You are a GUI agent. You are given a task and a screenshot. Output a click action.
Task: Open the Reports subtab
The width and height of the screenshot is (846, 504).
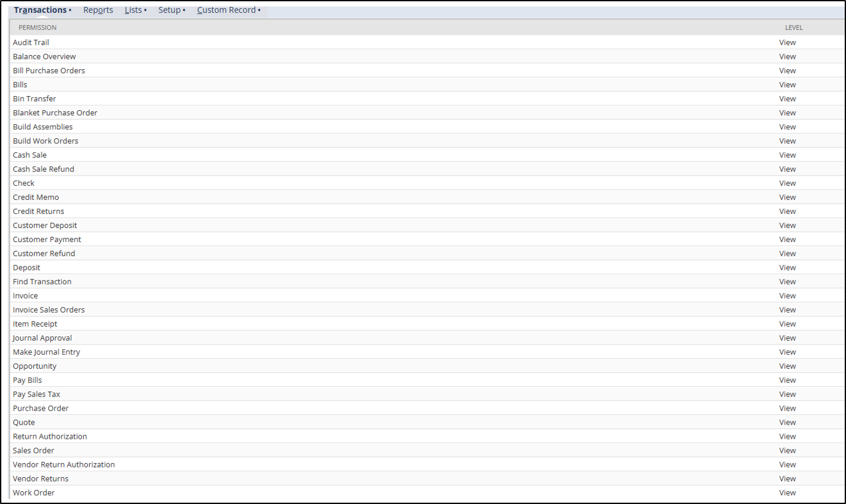(x=98, y=10)
